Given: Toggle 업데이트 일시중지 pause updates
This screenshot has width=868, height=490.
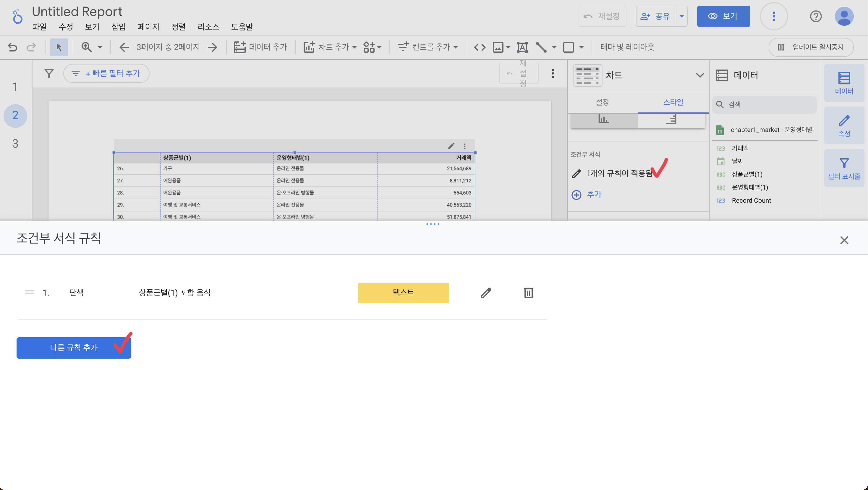Looking at the screenshot, I should pos(811,47).
